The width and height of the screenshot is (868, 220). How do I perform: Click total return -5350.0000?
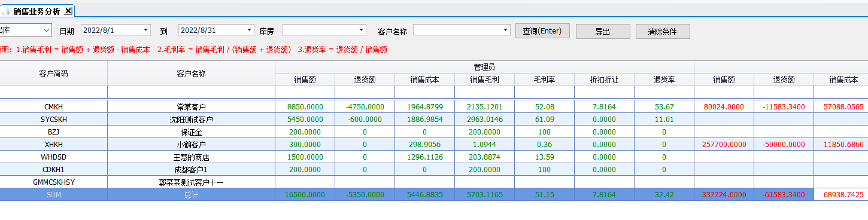pyautogui.click(x=365, y=194)
